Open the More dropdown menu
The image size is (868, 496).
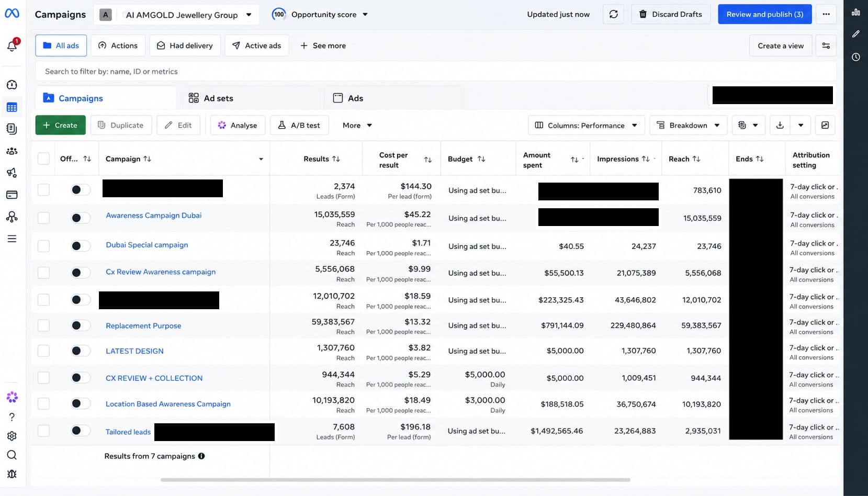pos(357,125)
